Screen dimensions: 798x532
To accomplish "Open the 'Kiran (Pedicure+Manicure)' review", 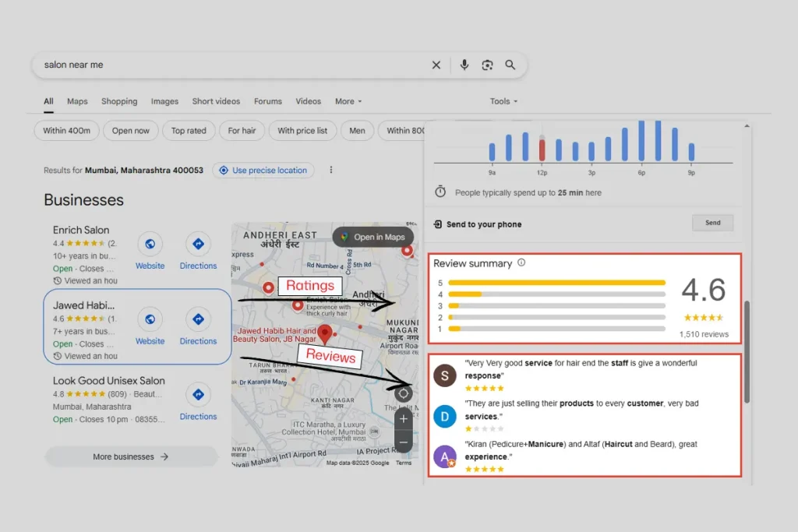I will coord(581,450).
